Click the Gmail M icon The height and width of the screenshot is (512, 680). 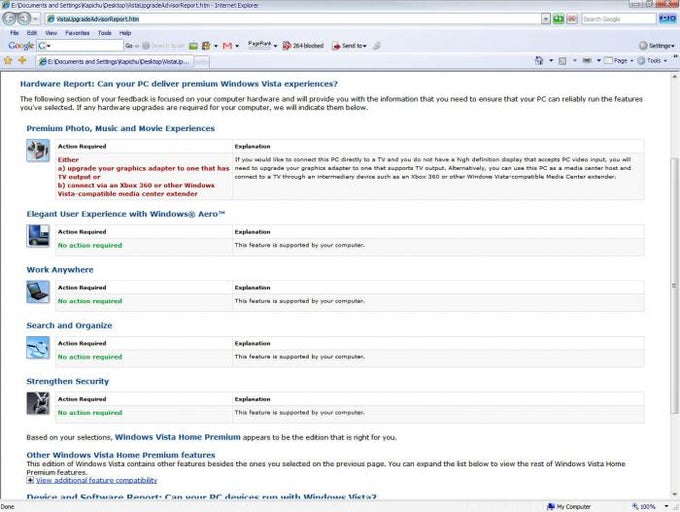[227, 46]
